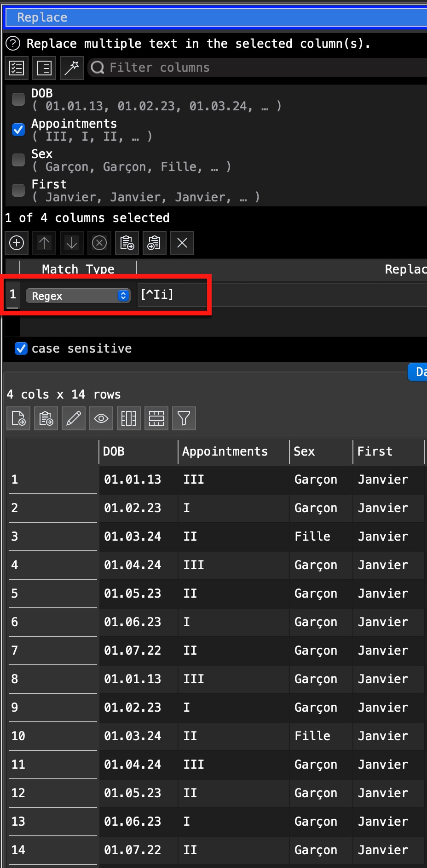Viewport: 427px width, 868px height.
Task: Click the pencil edit icon above the table
Action: 74,418
